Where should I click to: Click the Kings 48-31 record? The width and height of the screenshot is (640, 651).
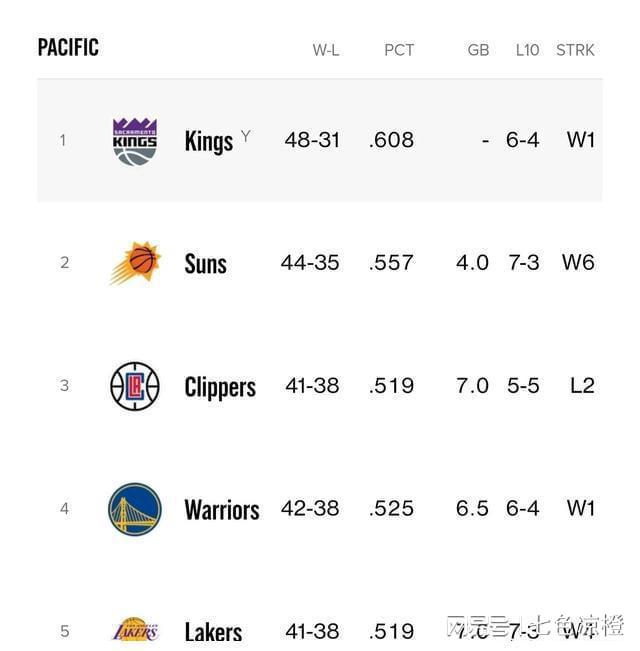coord(312,140)
